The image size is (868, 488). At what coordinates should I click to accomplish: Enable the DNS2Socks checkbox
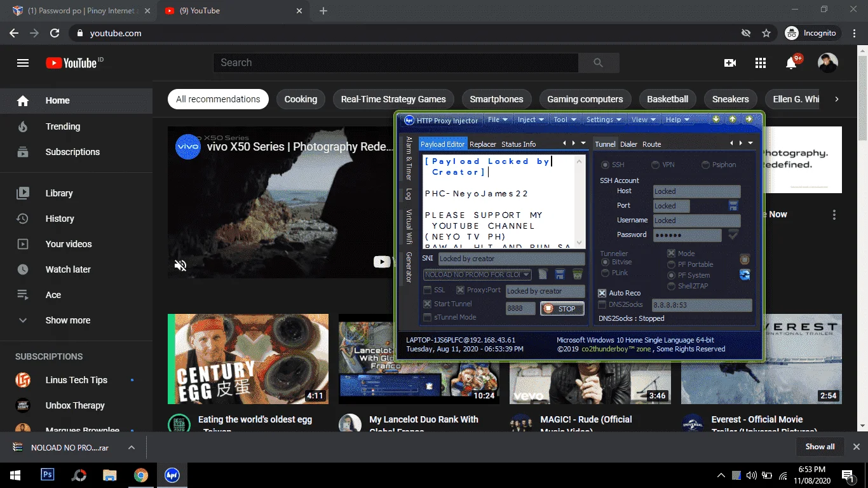(x=602, y=305)
